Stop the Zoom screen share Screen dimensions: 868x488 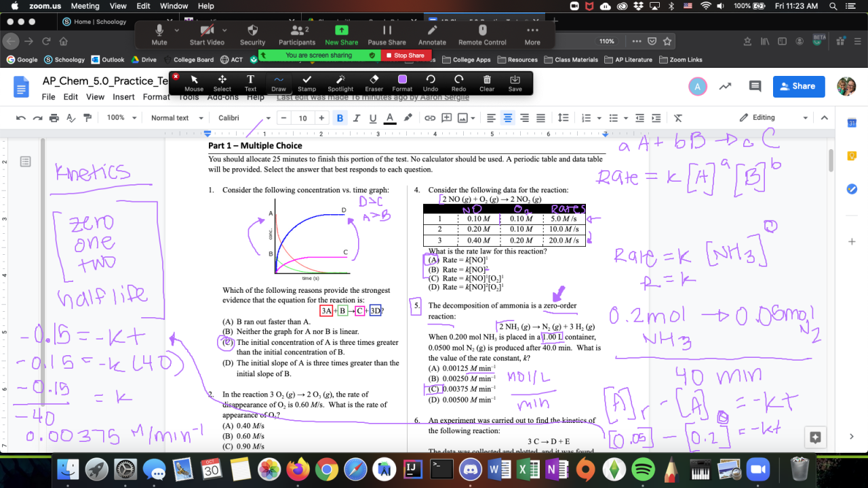click(405, 56)
